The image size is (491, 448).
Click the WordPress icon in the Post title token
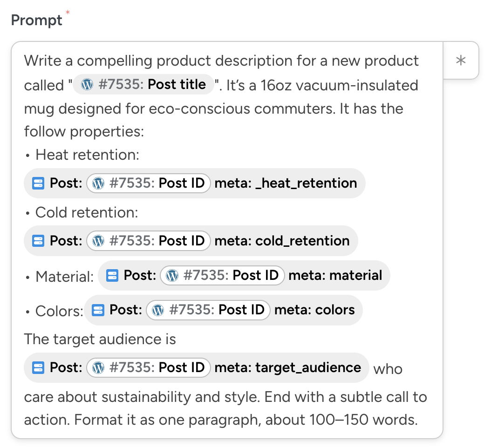pyautogui.click(x=86, y=85)
